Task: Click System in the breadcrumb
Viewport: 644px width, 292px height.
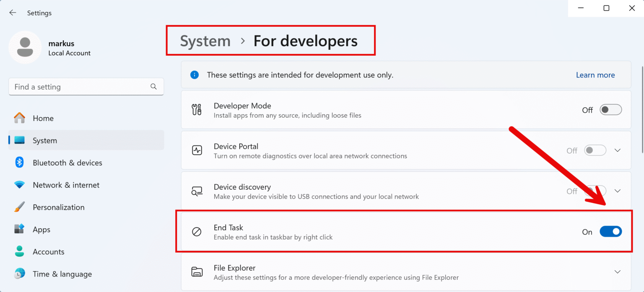Action: 205,41
